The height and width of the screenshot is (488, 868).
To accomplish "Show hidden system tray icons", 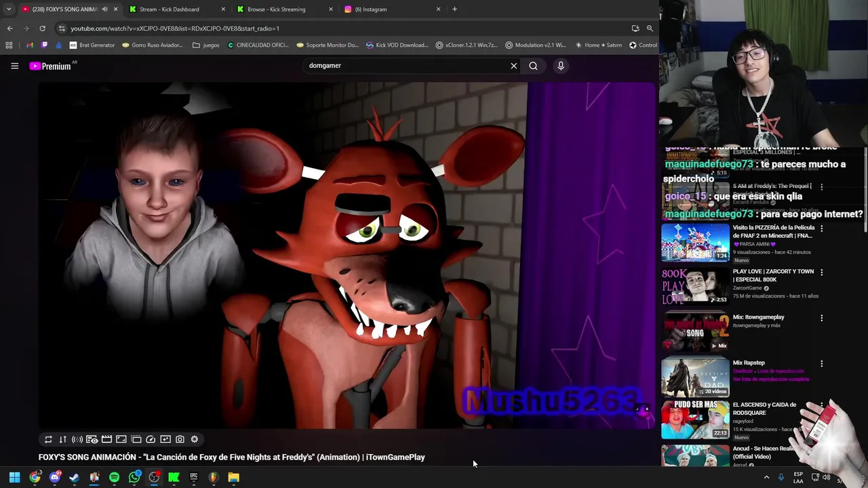I will (x=766, y=477).
